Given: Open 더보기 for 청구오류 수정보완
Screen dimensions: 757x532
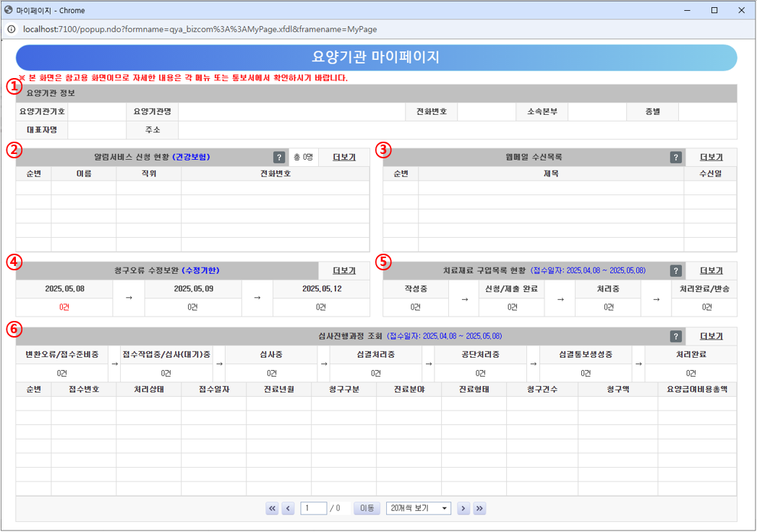Looking at the screenshot, I should coord(343,268).
